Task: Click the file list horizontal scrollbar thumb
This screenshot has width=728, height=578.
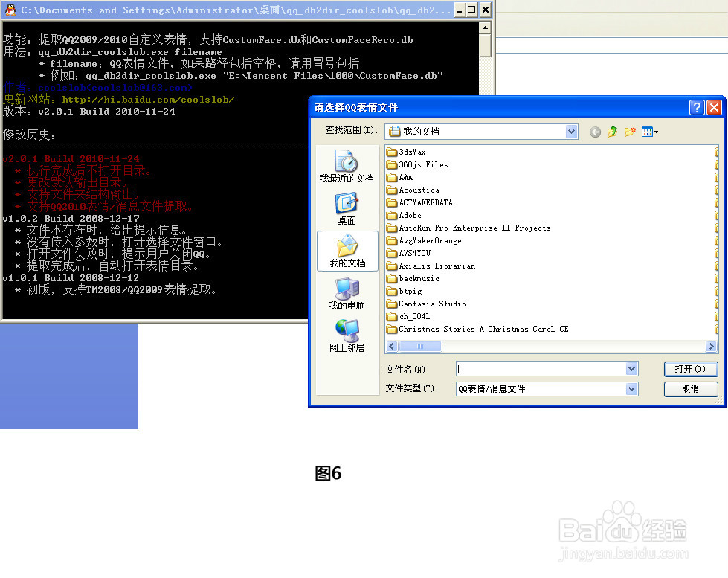Action: tap(420, 347)
